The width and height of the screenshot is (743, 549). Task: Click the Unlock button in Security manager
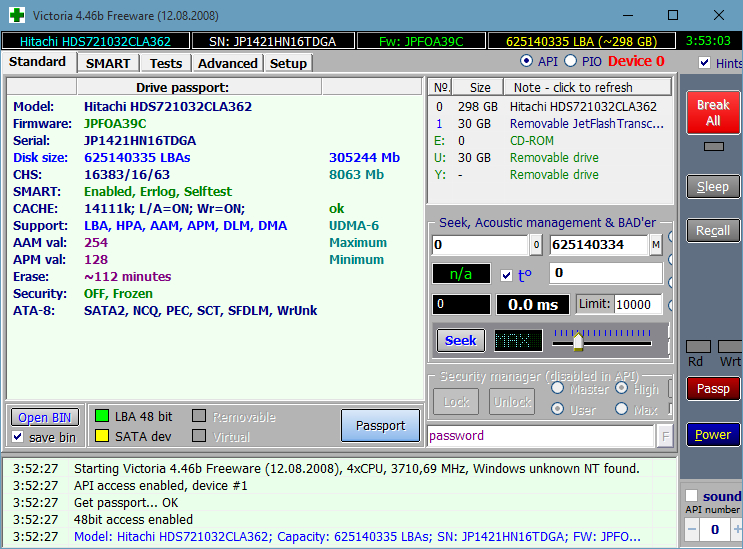512,402
